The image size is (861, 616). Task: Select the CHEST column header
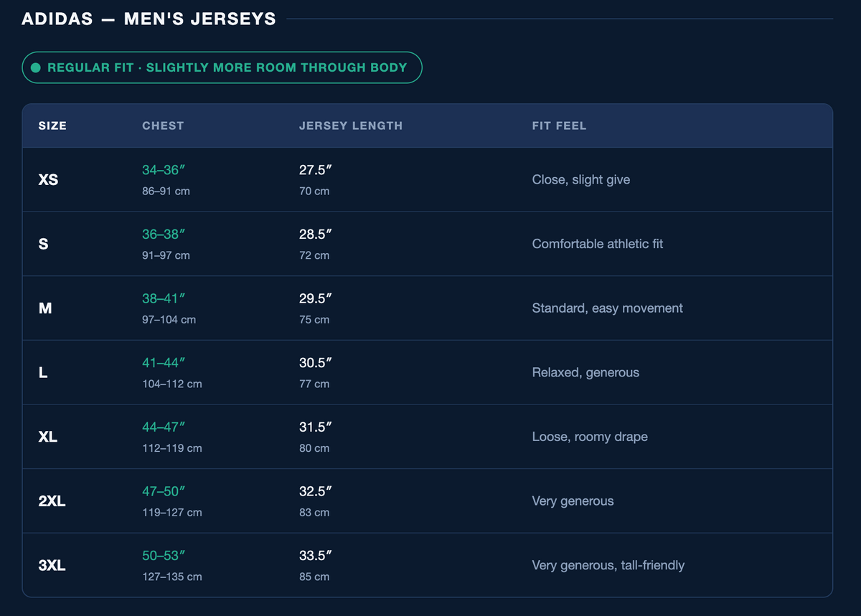pos(163,125)
